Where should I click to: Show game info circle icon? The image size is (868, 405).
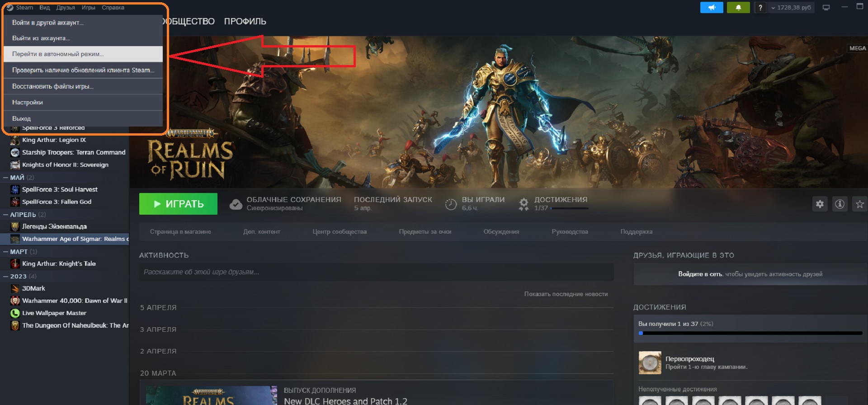pos(840,204)
